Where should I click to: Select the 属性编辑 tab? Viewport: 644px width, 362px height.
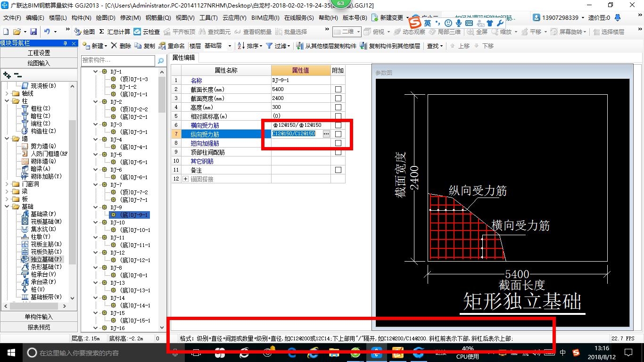(183, 58)
